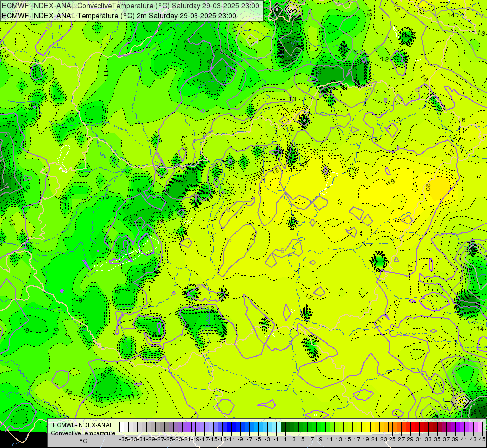
Task: Select the Temperature 2m title line
Action: click(x=119, y=16)
